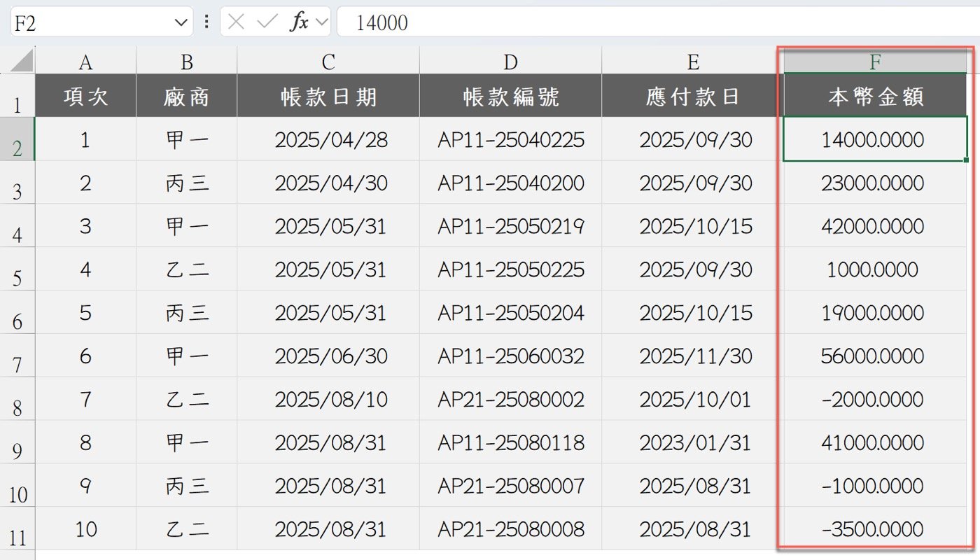This screenshot has height=560, width=980.
Task: Click vendor cell 乙二 in row 5
Action: point(186,269)
